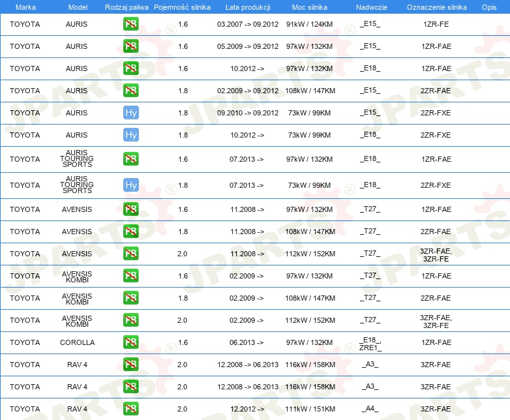Select date range 09.2010 -> 09.2012

click(x=248, y=113)
